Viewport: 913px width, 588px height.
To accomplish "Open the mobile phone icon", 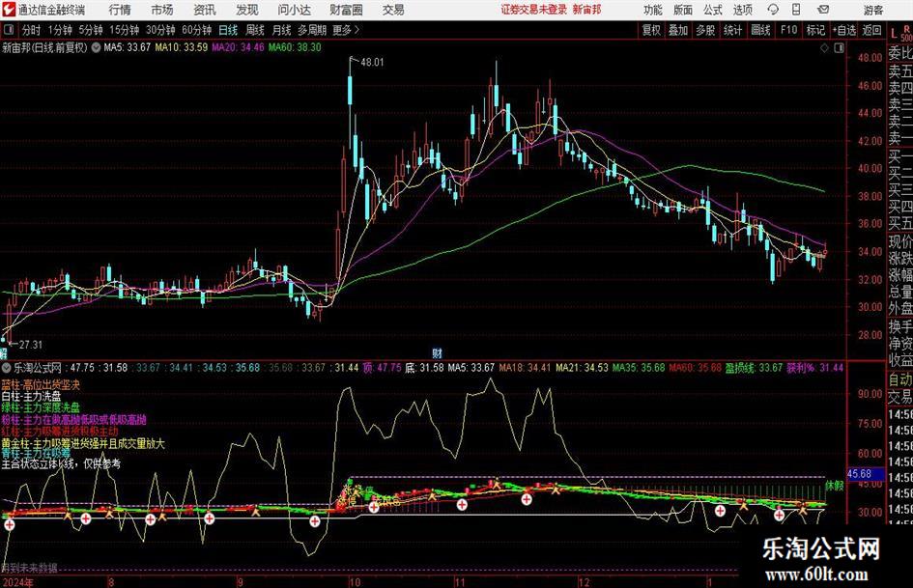I will pos(796,10).
